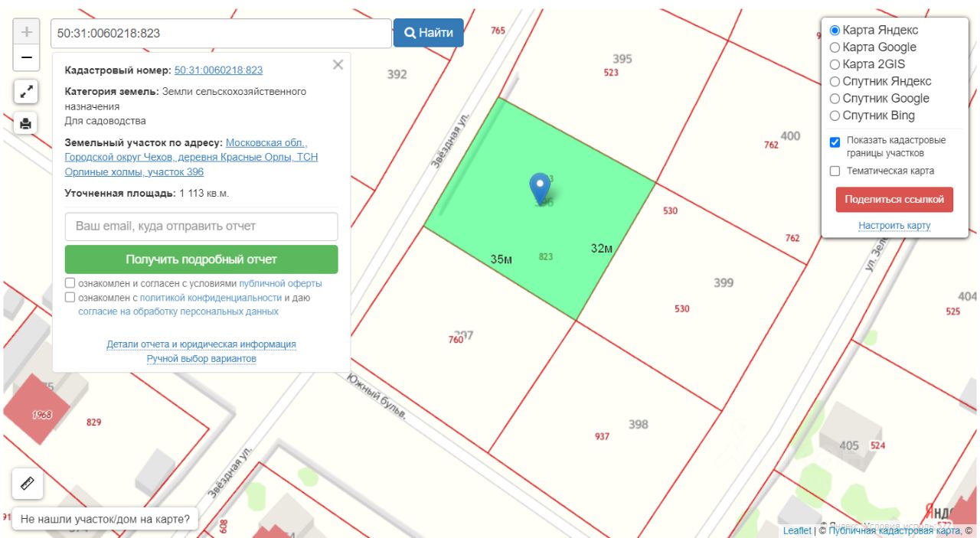Screen dimensions: 980x538
Task: Click the Найти search button
Action: (x=429, y=33)
